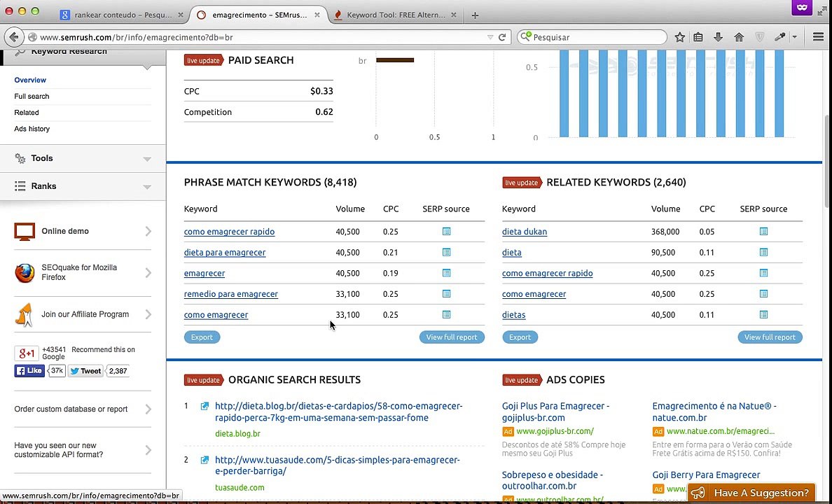This screenshot has height=504, width=832.
Task: Select Overview in the sidebar
Action: [30, 80]
